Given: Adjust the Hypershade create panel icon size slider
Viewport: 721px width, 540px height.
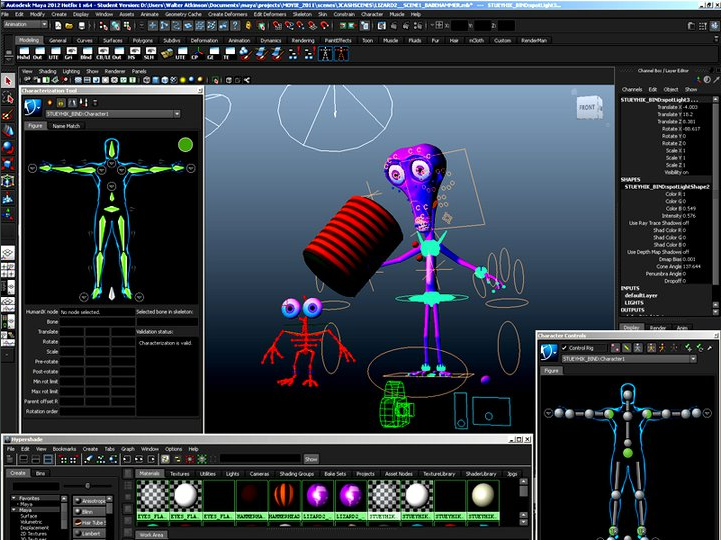Looking at the screenshot, I should tap(87, 486).
